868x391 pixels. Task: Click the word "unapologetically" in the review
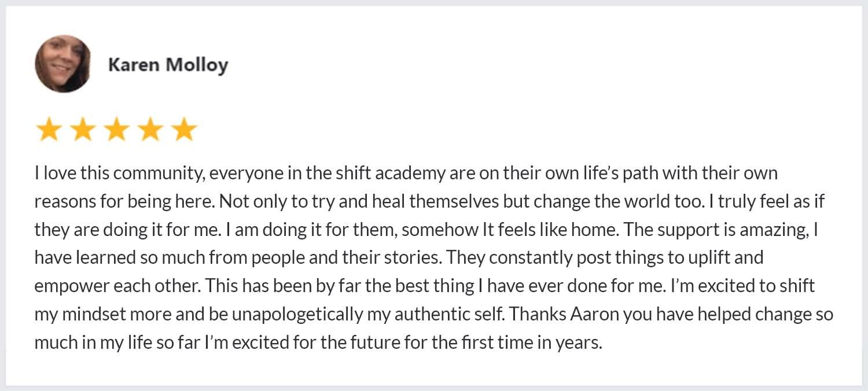[x=301, y=314]
